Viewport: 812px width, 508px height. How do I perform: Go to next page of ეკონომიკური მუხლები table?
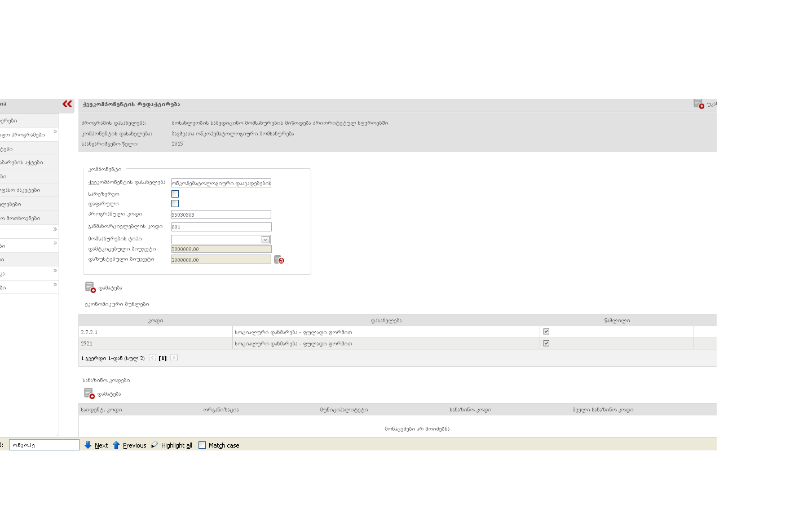(174, 358)
